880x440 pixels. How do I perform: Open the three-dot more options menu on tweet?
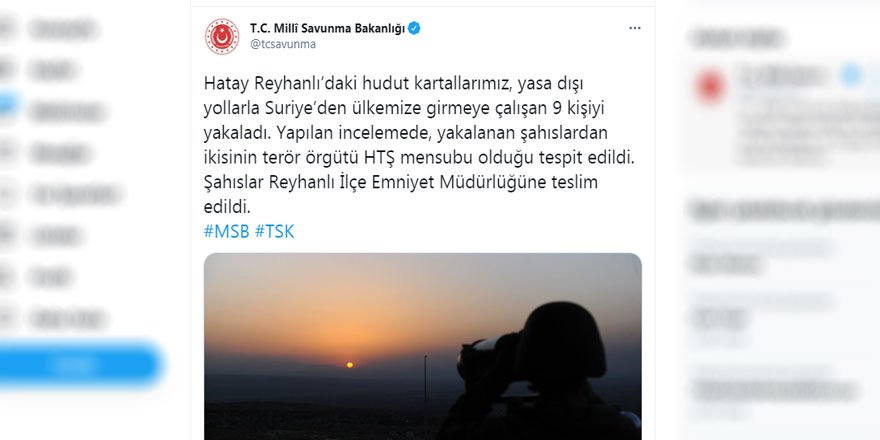click(x=635, y=29)
